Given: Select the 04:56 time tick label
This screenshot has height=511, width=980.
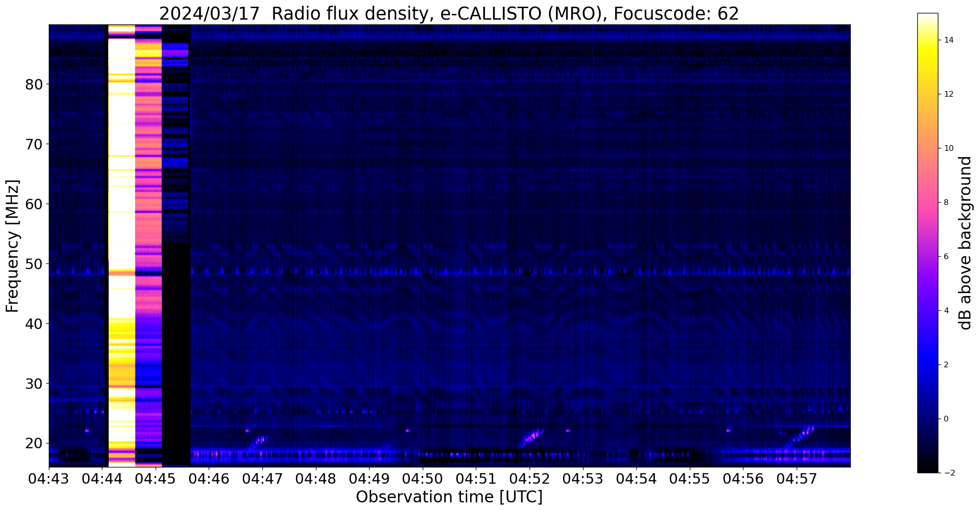Looking at the screenshot, I should [743, 478].
